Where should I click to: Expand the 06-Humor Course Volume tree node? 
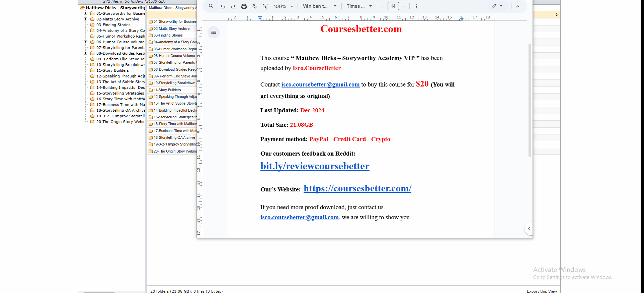tap(86, 42)
